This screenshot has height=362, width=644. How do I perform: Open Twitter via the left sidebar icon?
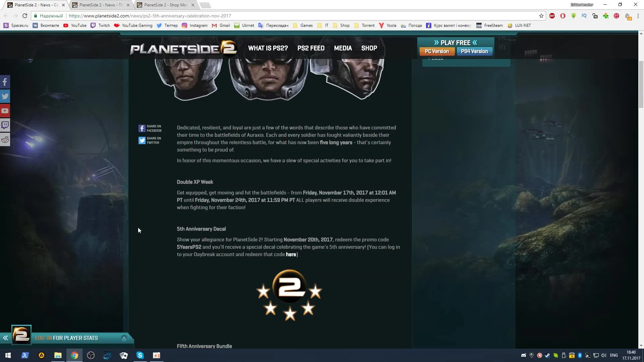click(5, 96)
